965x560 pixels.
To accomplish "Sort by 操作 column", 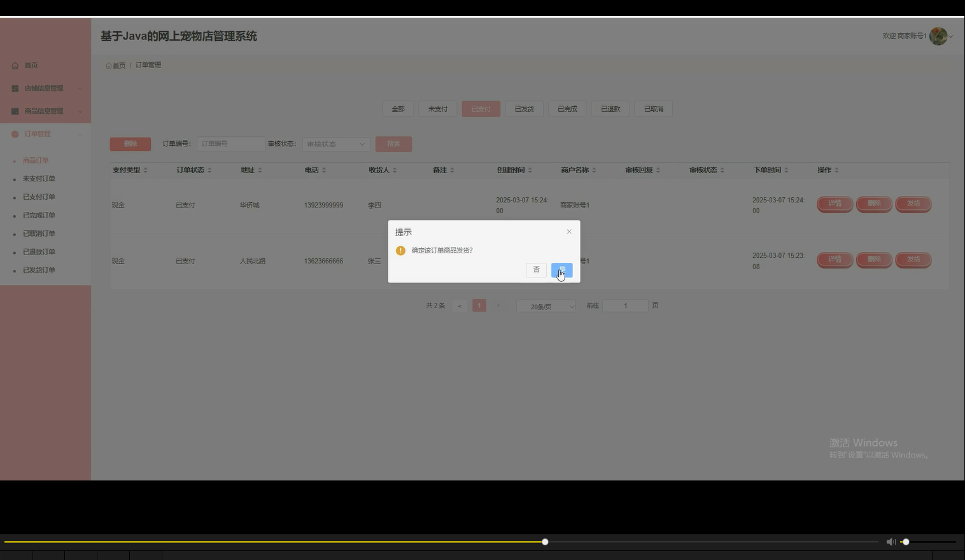I will coord(836,170).
